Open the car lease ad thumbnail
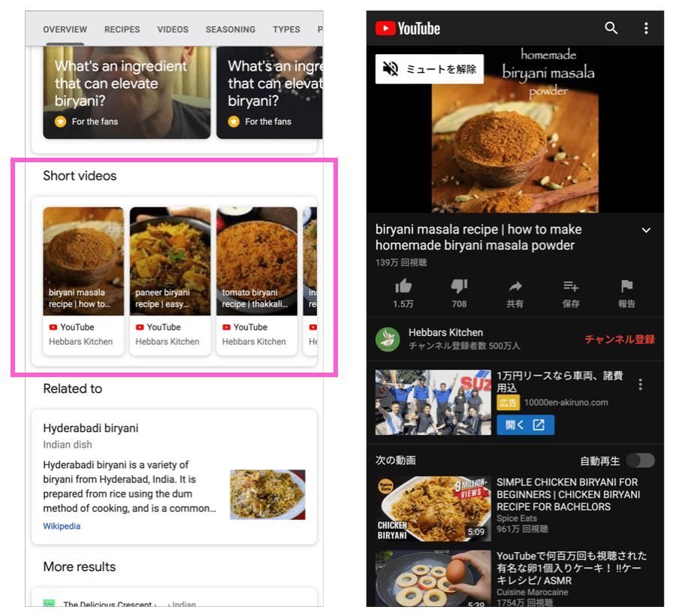This screenshot has width=676, height=616. [433, 402]
